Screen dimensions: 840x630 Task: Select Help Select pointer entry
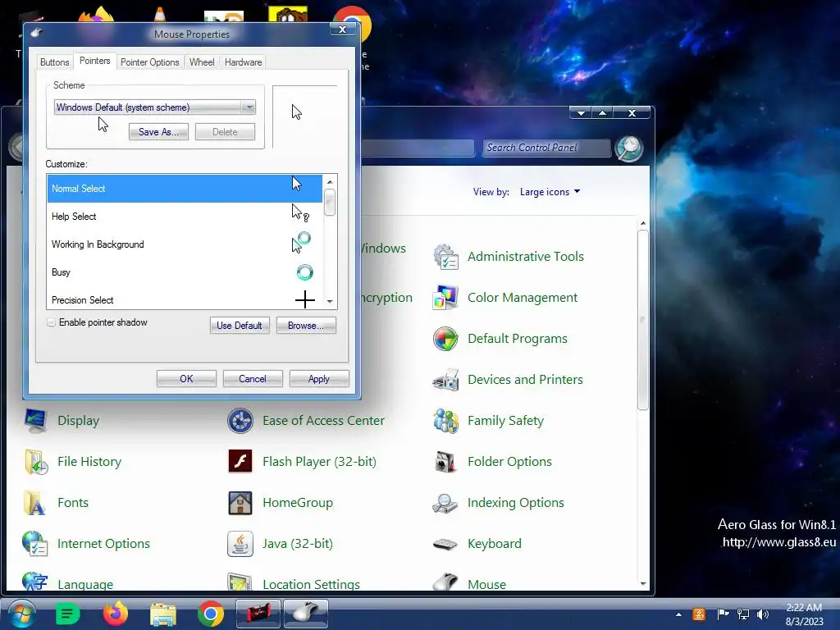185,217
